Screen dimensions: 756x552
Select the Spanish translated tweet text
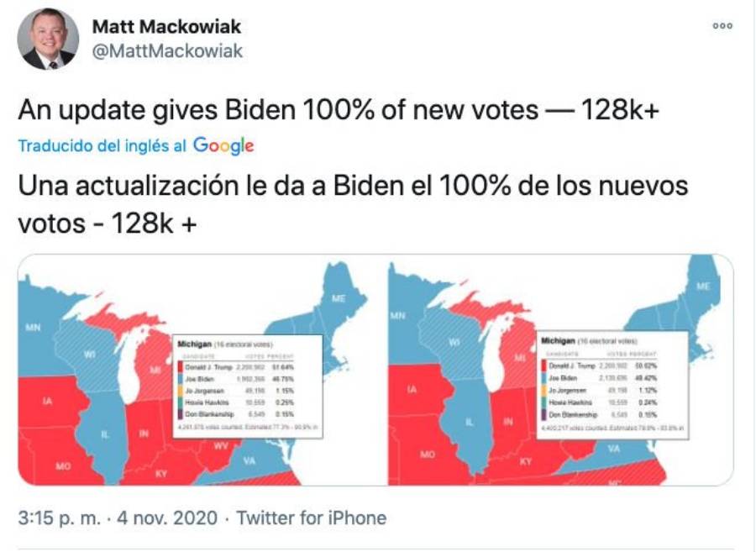353,204
